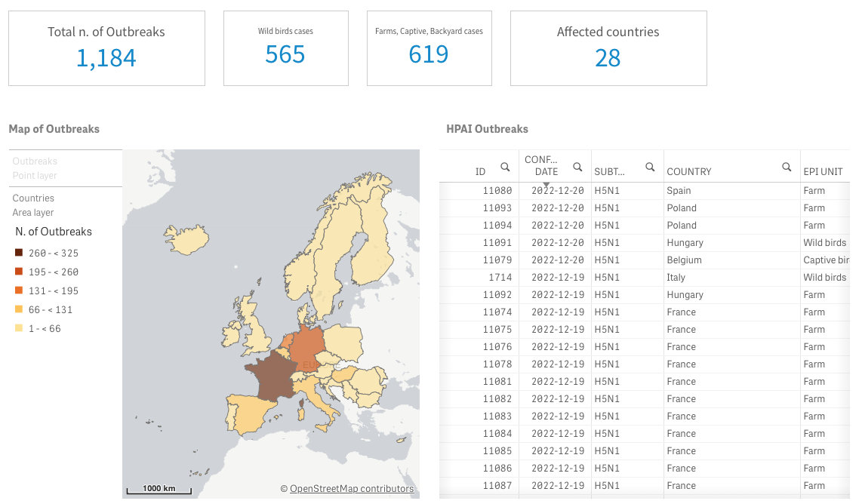Pick the 66 - <131 legend swatch
Screen dimensions: 859x504
[19, 310]
